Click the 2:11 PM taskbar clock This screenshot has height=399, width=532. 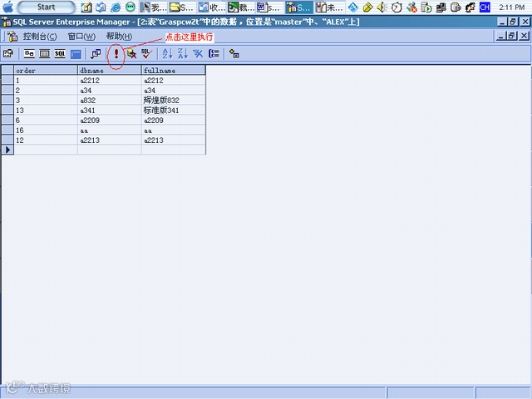pyautogui.click(x=512, y=7)
